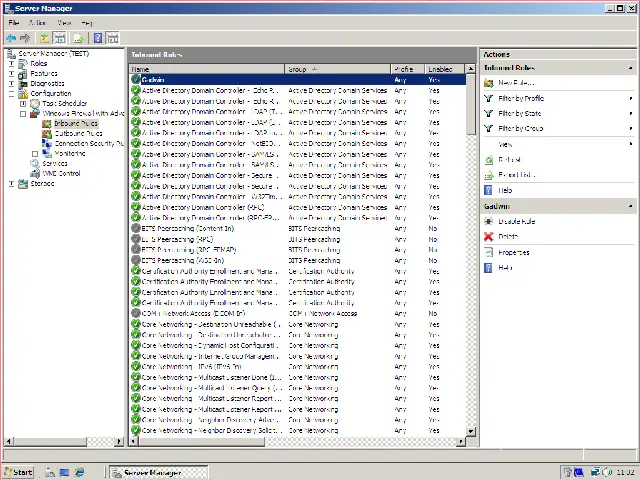Select the BITS Peercaching (Content-In) rule
The height and width of the screenshot is (480, 640).
click(x=298, y=229)
